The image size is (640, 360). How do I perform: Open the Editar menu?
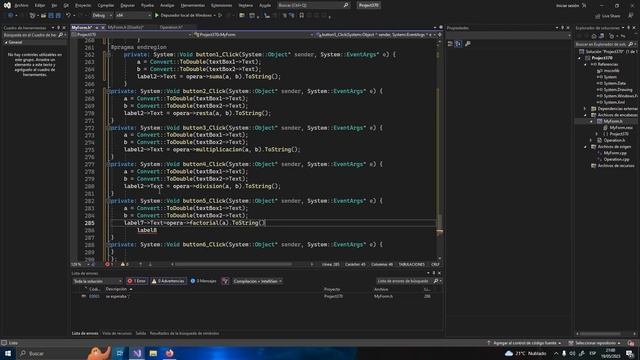click(40, 5)
